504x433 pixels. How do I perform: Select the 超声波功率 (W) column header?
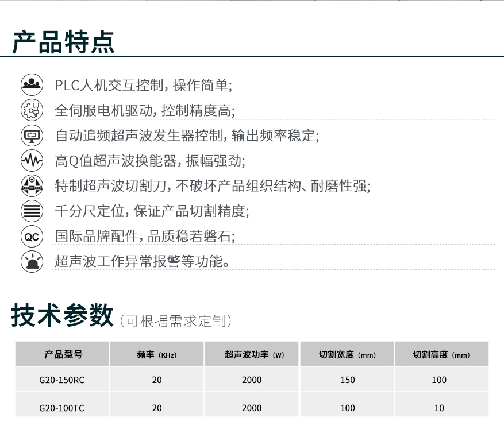point(251,354)
